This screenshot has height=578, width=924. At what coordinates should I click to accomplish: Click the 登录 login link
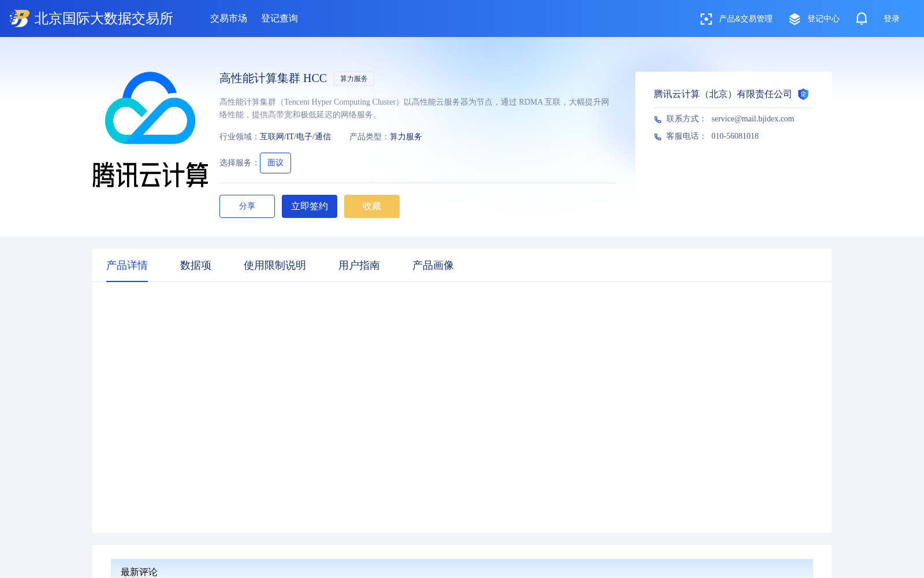point(892,19)
